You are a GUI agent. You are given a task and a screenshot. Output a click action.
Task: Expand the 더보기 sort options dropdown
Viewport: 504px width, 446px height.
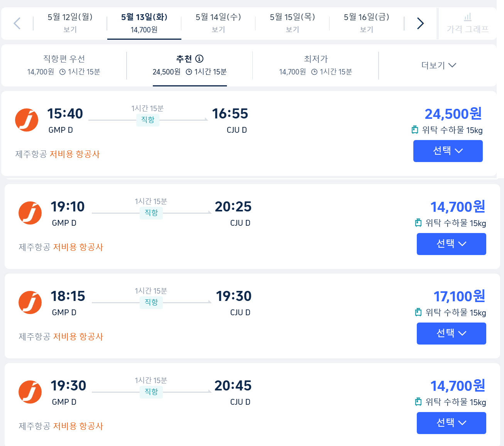pyautogui.click(x=439, y=65)
